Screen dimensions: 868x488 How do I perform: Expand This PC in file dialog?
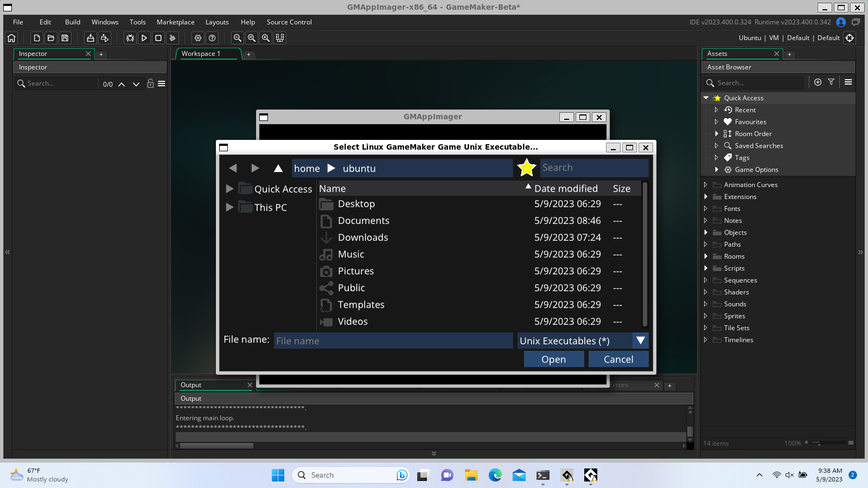point(229,207)
